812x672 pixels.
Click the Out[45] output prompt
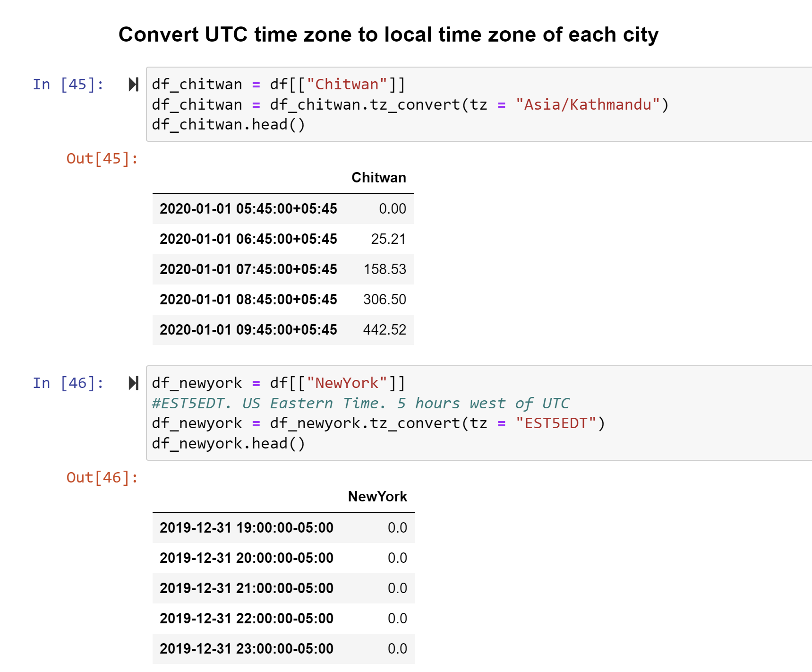point(102,159)
